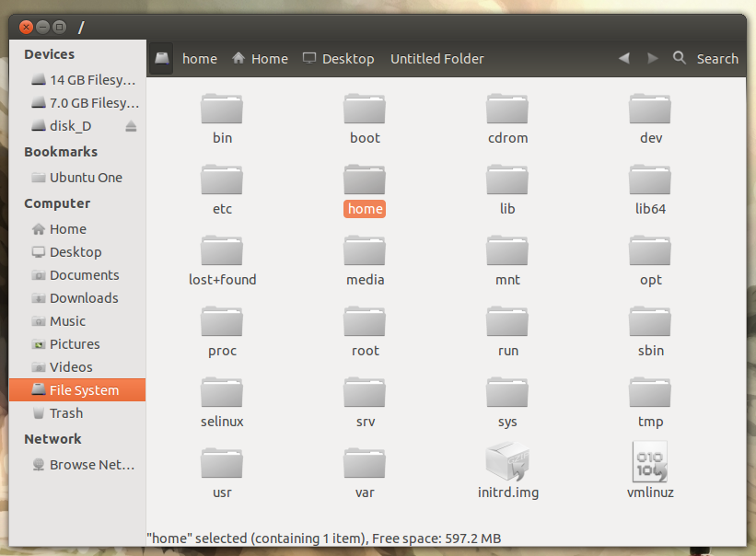Go forward using the right arrow
Viewport: 756px width, 556px height.
click(652, 58)
